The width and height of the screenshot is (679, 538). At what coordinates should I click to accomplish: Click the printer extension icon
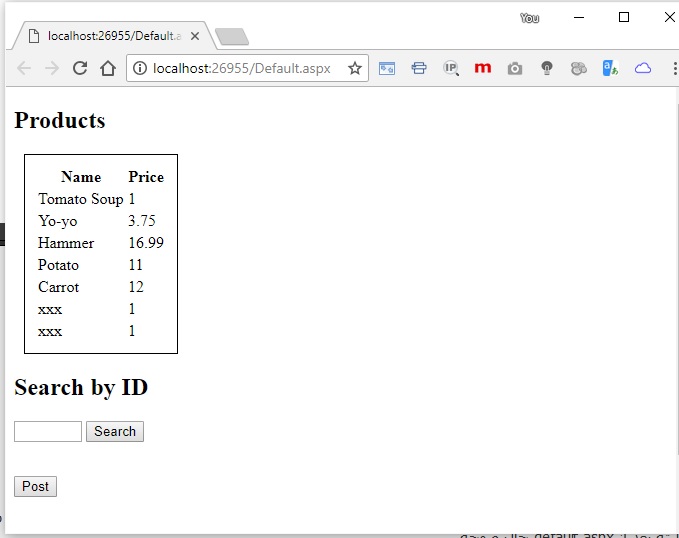pyautogui.click(x=418, y=68)
